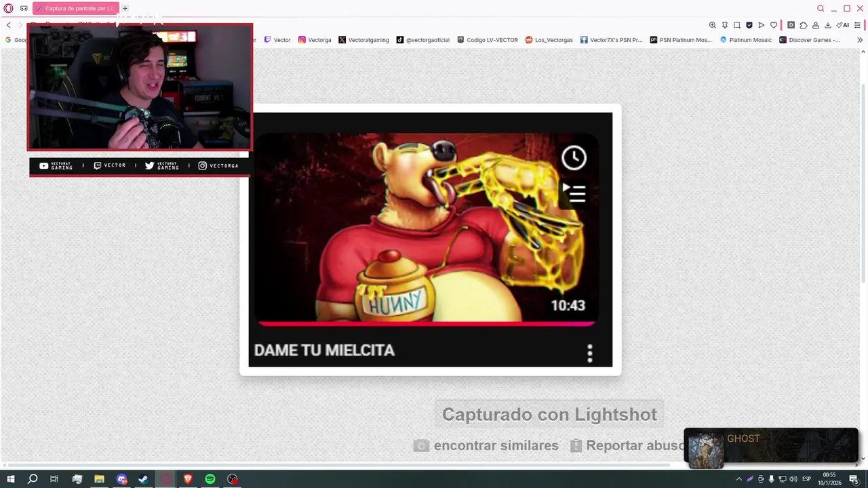Click the Capturado con Lightshot button
868x488 pixels.
[549, 414]
